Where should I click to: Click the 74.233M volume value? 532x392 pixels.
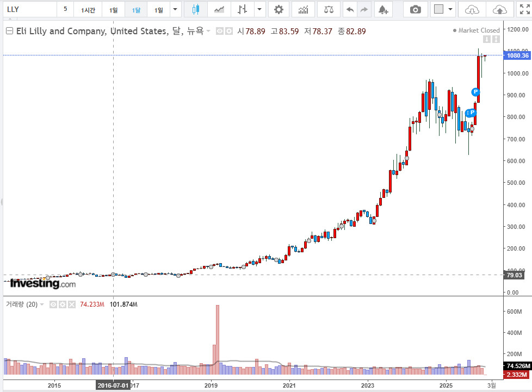92,304
